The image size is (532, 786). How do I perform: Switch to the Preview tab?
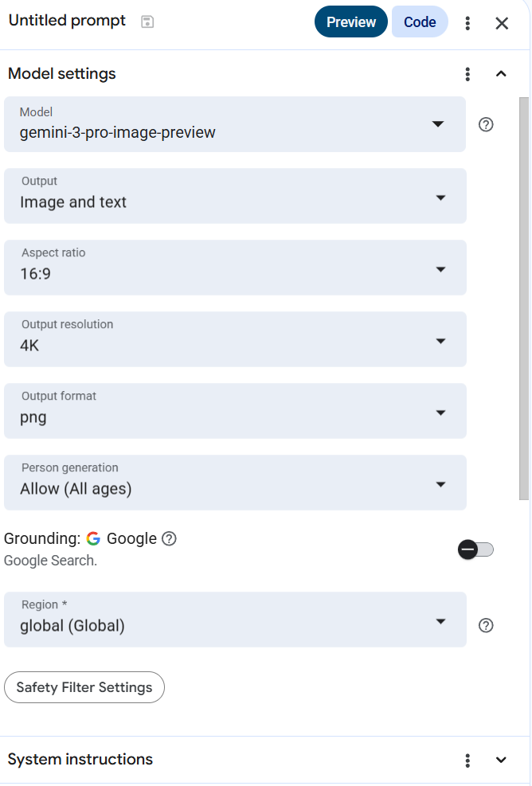351,22
